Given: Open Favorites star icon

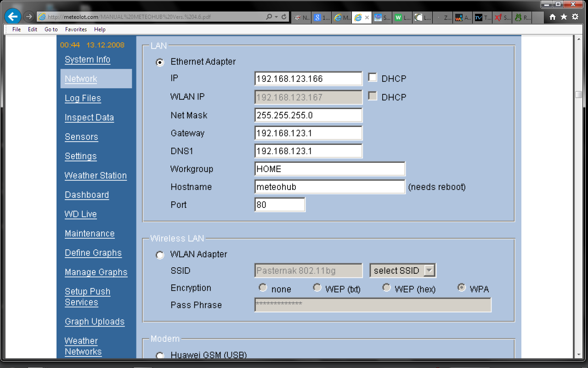Looking at the screenshot, I should [x=564, y=17].
